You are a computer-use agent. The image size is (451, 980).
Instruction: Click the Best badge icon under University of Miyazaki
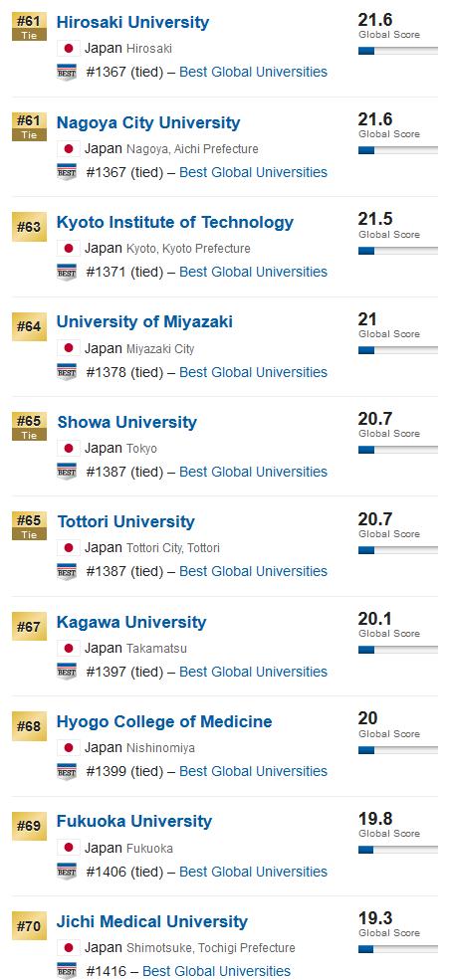(x=67, y=372)
